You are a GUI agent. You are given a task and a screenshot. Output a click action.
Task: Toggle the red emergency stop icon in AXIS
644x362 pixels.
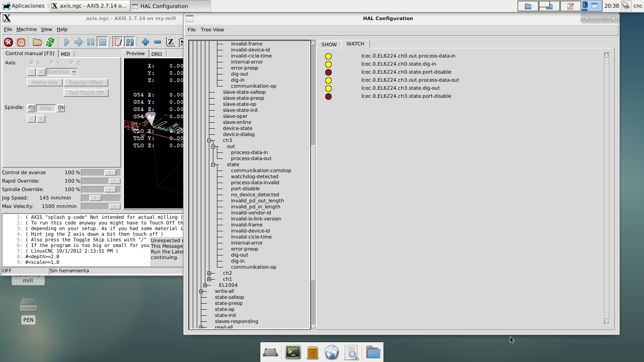8,42
